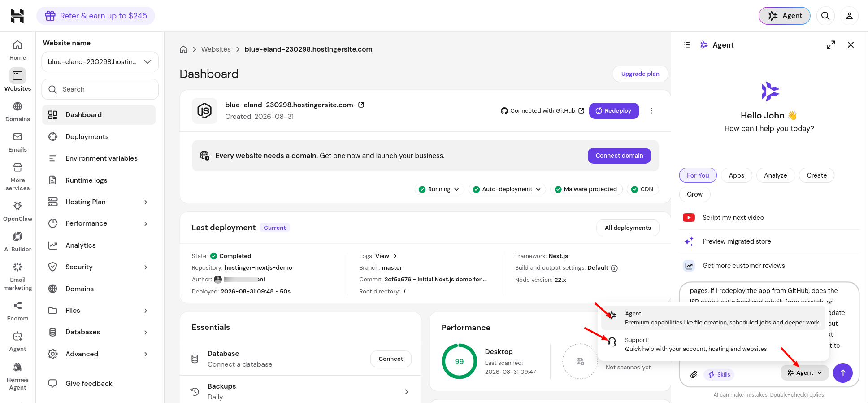Click the Agent button in top bar
Image resolution: width=868 pixels, height=403 pixels.
(785, 16)
